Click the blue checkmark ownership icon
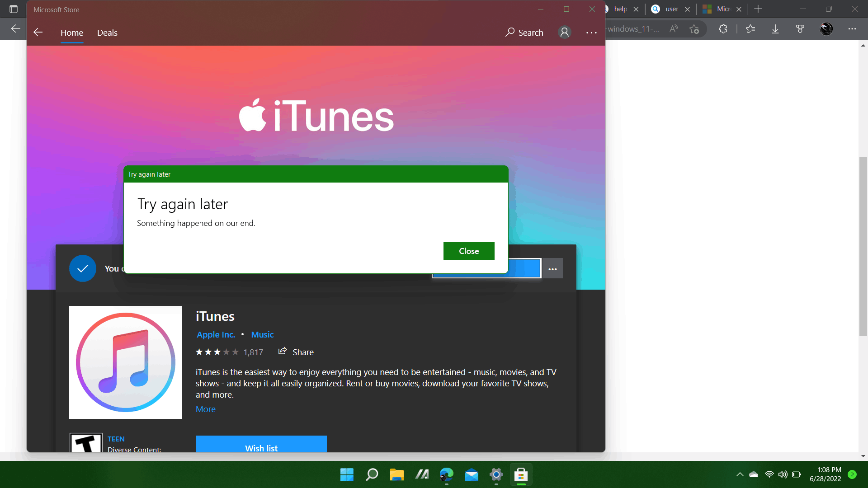Screen dimensions: 868x488 pyautogui.click(x=83, y=268)
